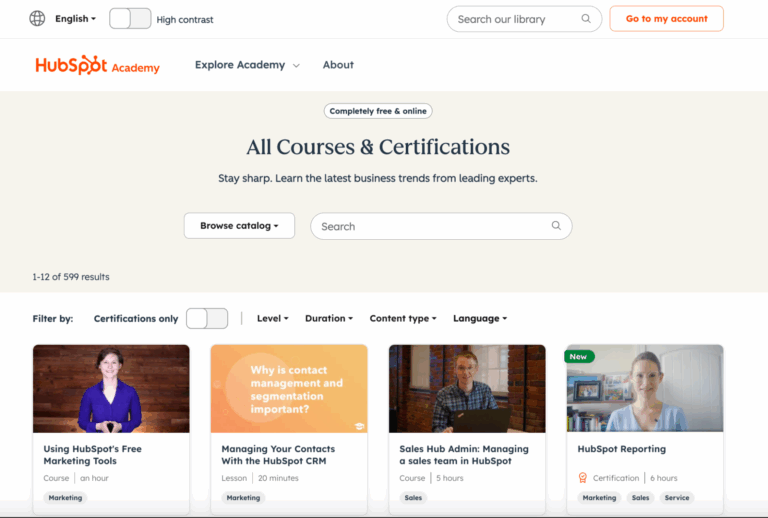
Task: Toggle High contrast mode
Action: [x=130, y=18]
